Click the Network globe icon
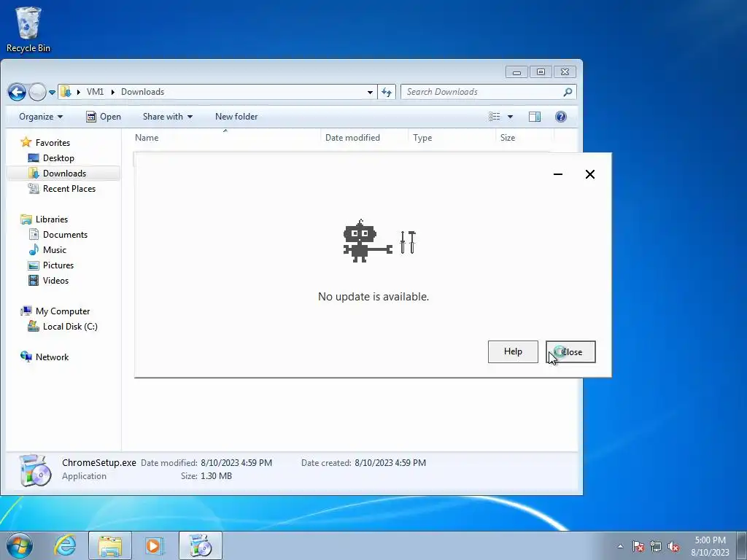The image size is (747, 560). 26,357
